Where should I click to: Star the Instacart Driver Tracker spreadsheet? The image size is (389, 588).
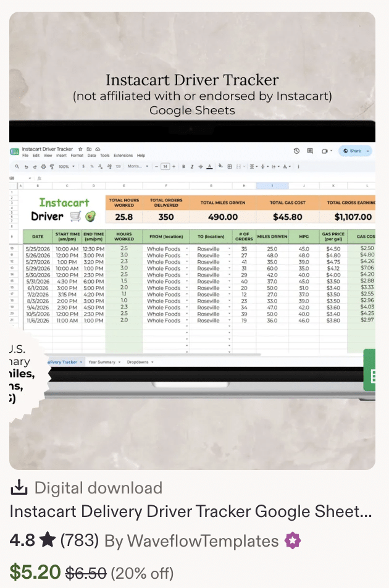tap(80, 149)
